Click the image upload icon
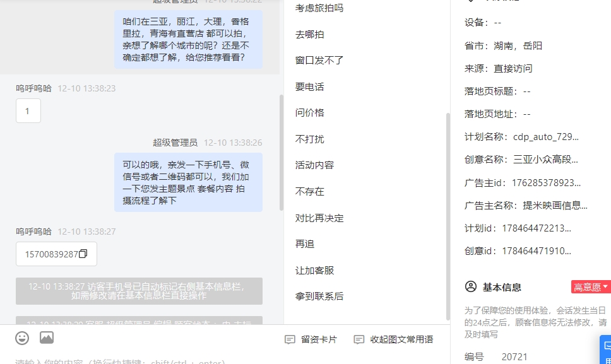 tap(47, 338)
